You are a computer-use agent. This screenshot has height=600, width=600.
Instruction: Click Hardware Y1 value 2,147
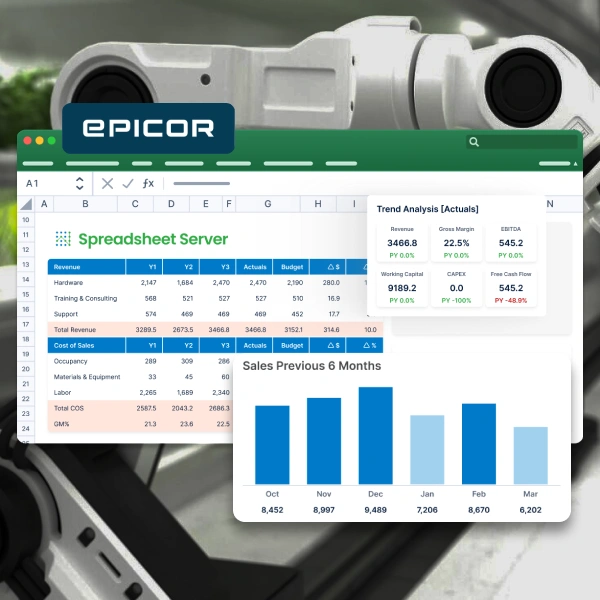pos(148,283)
